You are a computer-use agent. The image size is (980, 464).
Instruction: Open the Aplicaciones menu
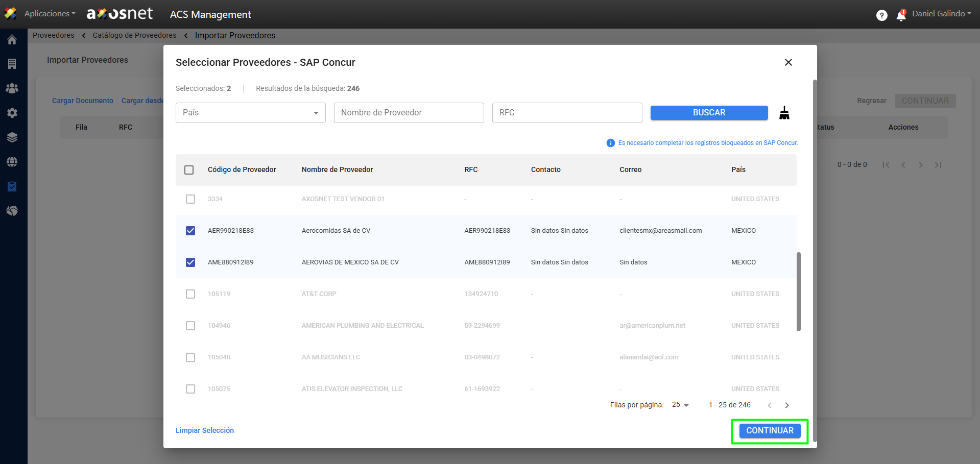tap(49, 14)
